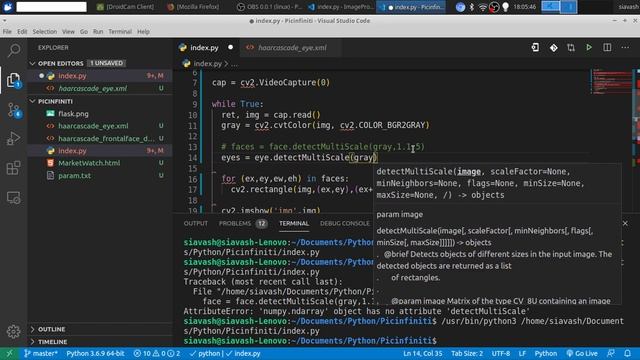Click the Bluetooth tray icon
The width and height of the screenshot is (640, 360).
tap(472, 7)
